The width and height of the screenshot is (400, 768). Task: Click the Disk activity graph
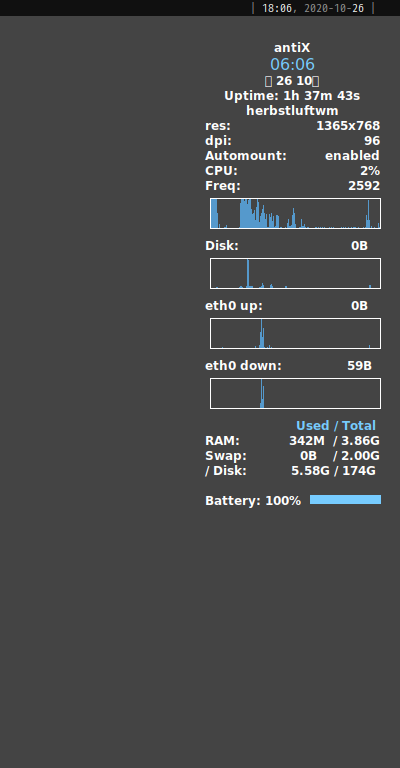click(295, 273)
